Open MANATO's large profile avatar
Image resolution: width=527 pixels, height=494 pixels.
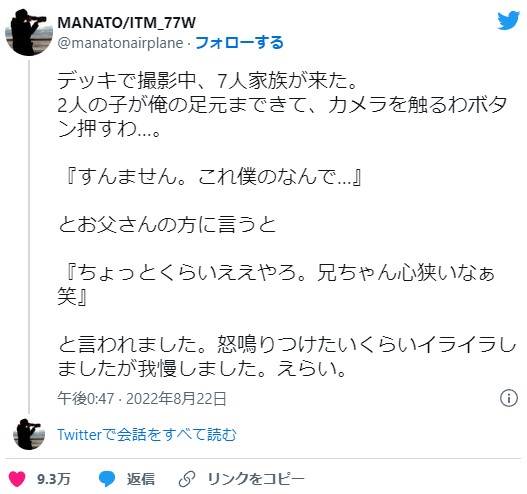point(29,32)
